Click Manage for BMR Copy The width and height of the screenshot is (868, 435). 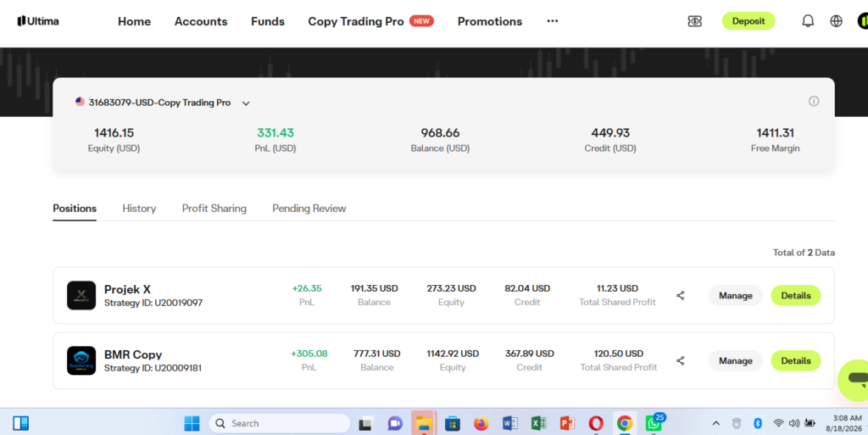(x=736, y=361)
